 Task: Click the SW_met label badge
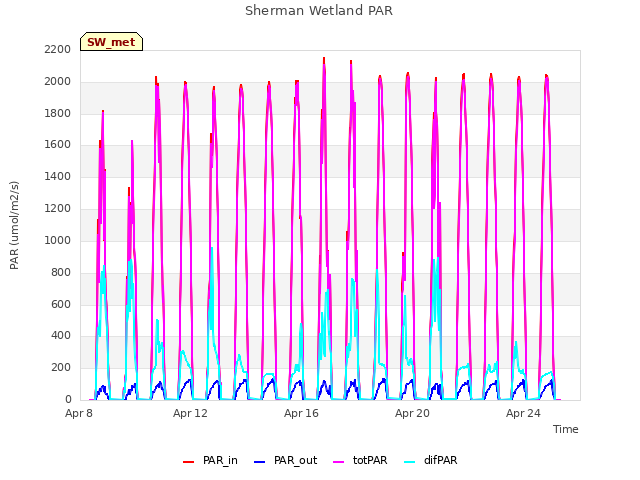pos(111,42)
